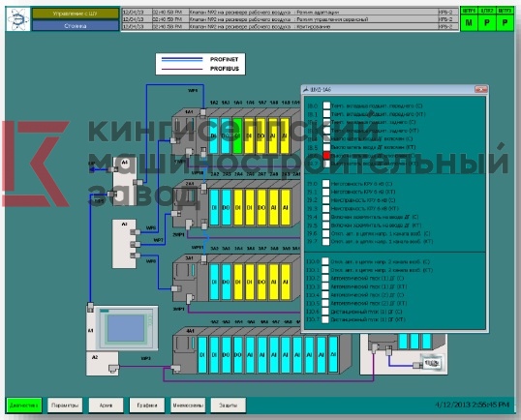521x420 pixels.
Task: Click the 'Автоматический пуск (1) ДГ (С)' label
Action: click(367, 279)
